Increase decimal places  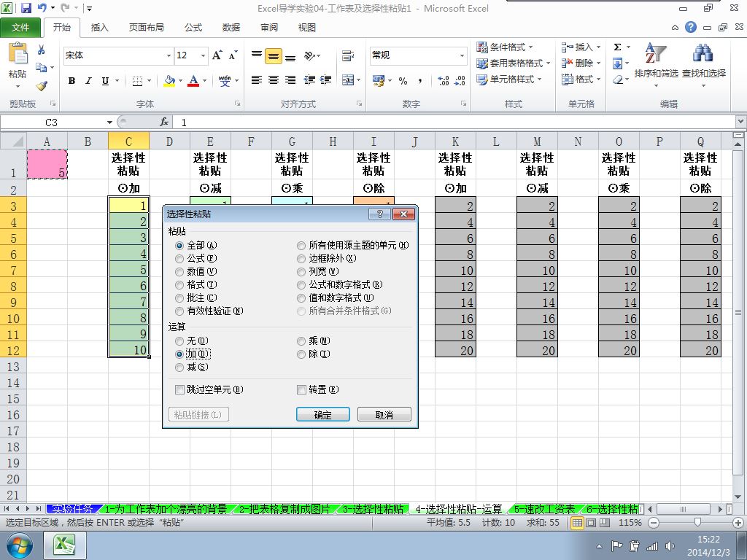tap(443, 81)
